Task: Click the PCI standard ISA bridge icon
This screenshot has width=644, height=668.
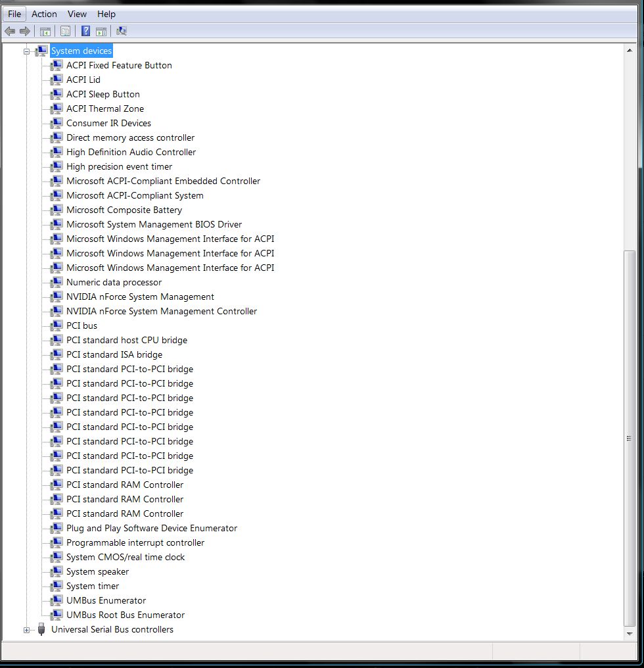Action: point(57,355)
